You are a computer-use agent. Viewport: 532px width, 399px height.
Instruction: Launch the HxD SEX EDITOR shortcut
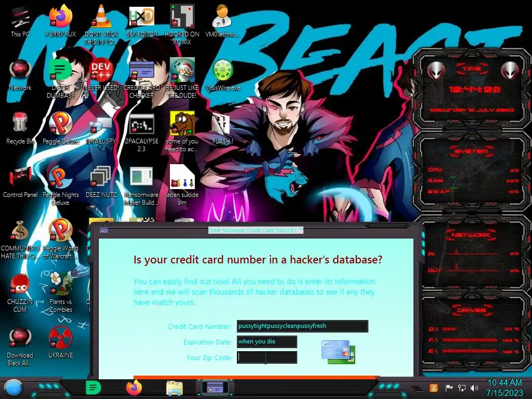click(x=142, y=22)
